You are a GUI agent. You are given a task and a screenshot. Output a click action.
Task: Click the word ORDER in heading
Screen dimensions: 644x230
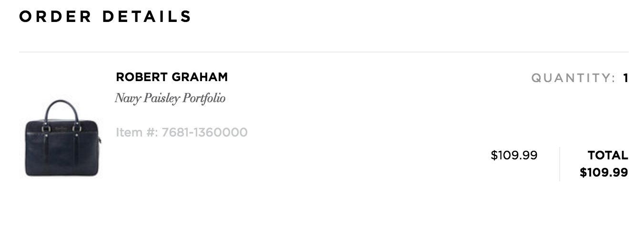point(55,17)
